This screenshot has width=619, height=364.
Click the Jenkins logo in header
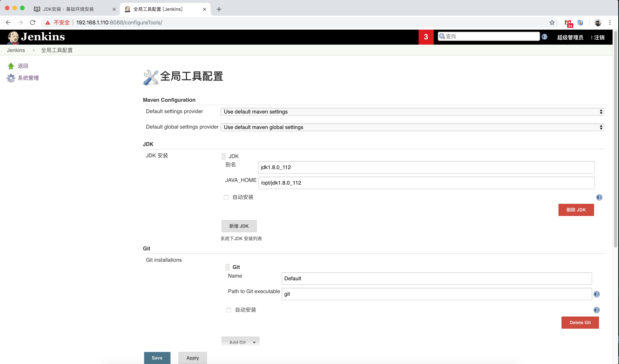[x=36, y=37]
